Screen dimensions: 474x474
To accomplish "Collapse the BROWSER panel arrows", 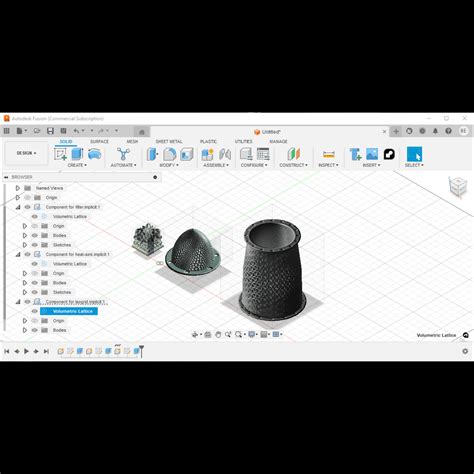I will point(6,177).
